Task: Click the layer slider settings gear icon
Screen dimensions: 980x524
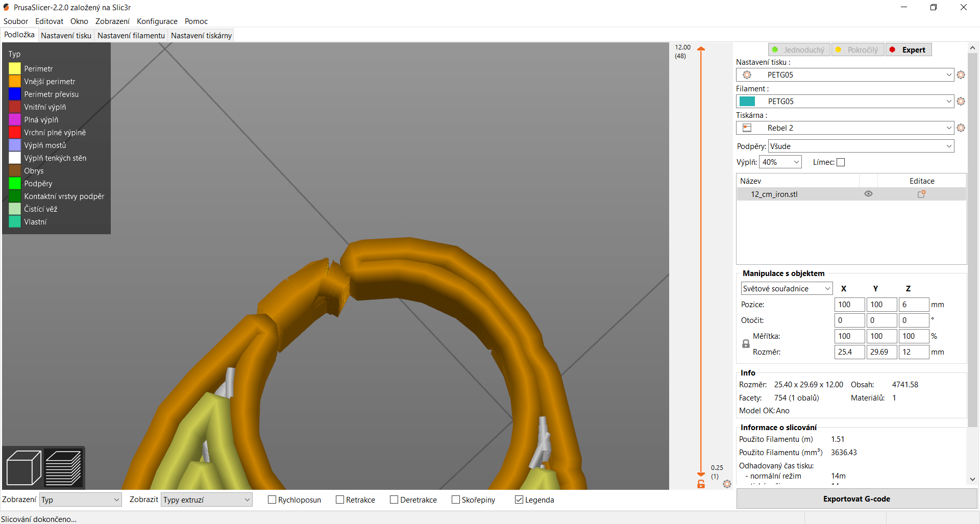Action: (727, 484)
